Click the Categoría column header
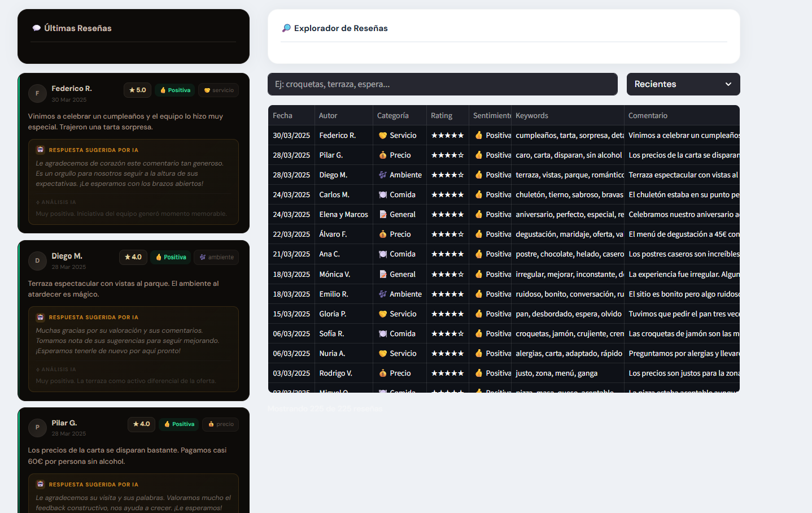This screenshot has width=812, height=513. (393, 116)
